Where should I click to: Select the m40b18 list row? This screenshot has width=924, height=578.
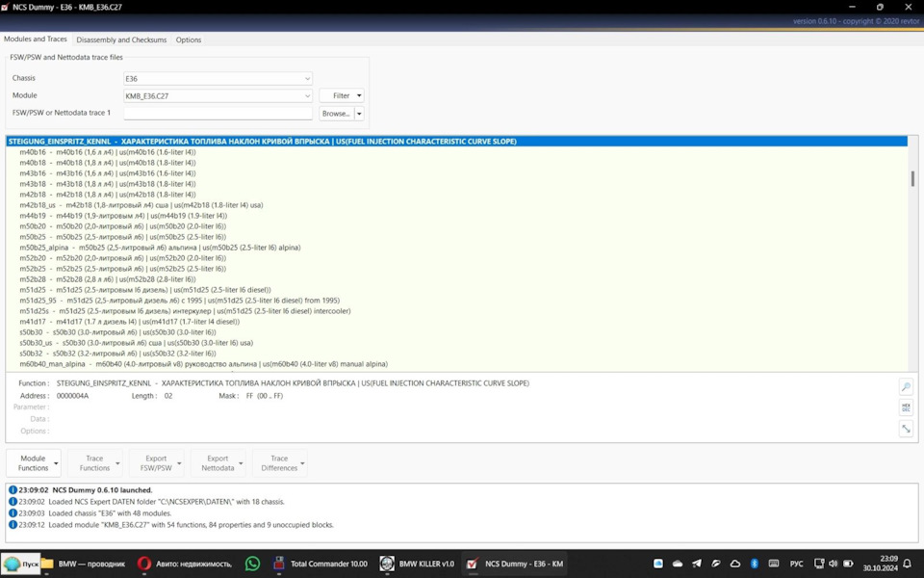click(456, 163)
